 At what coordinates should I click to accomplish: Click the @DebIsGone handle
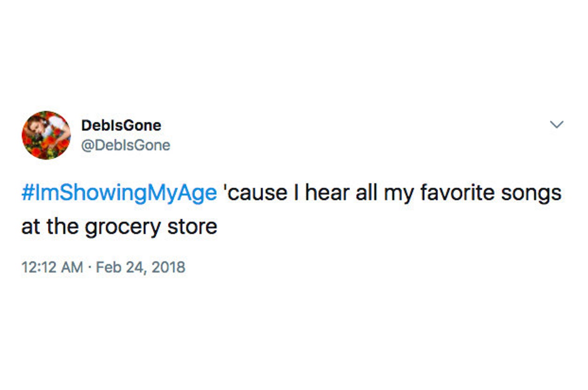[126, 145]
